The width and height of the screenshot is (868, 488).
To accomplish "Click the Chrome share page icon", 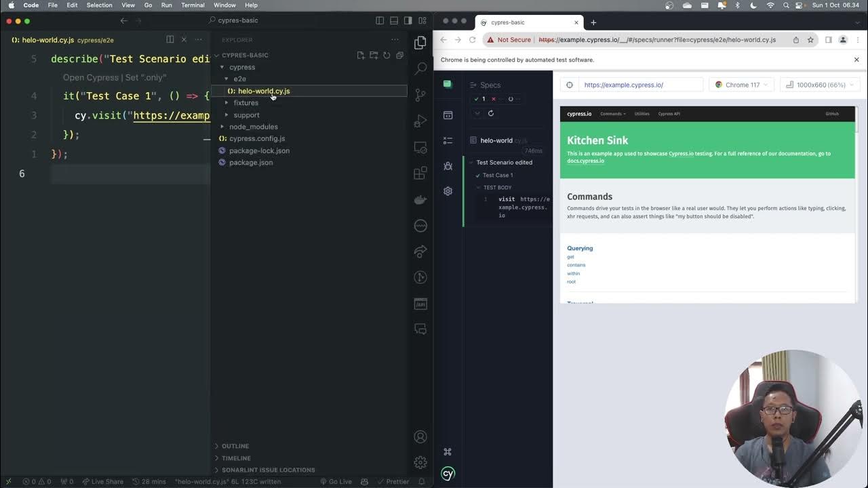I will pos(796,40).
